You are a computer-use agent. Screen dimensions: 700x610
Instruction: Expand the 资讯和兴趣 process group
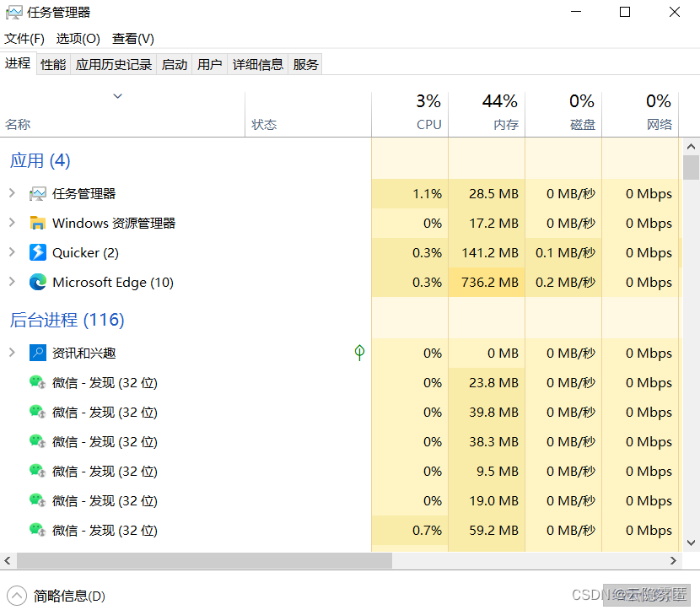12,353
